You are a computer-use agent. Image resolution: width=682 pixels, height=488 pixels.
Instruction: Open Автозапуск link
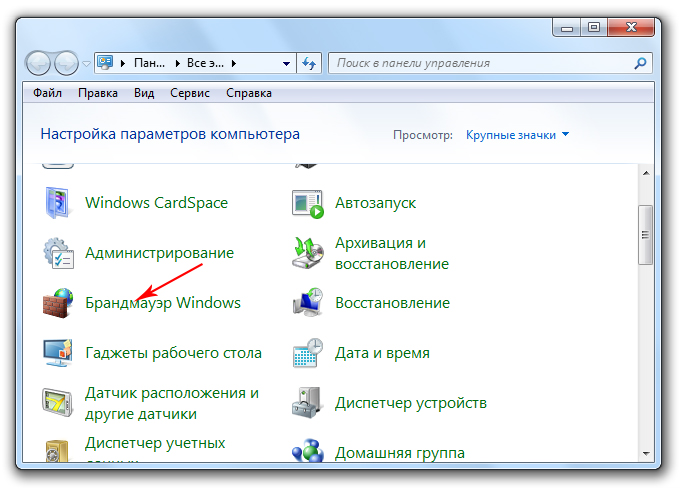click(375, 203)
